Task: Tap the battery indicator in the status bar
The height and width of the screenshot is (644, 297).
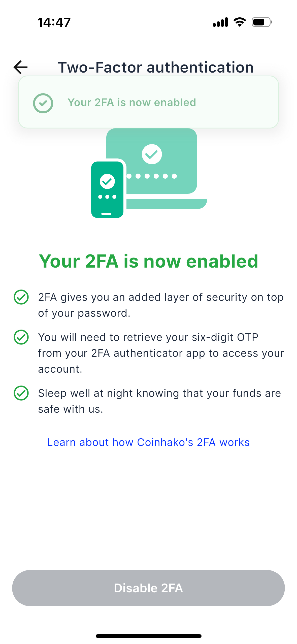Action: (262, 22)
